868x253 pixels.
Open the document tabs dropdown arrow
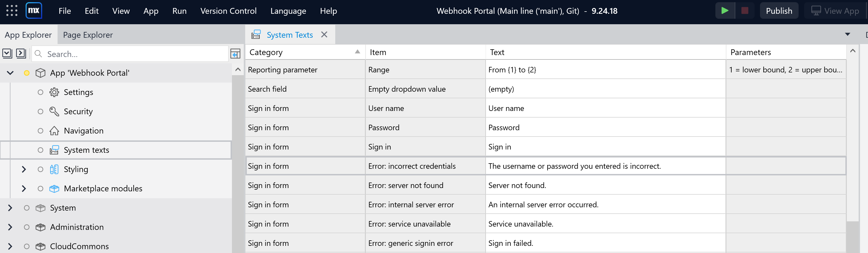tap(847, 34)
